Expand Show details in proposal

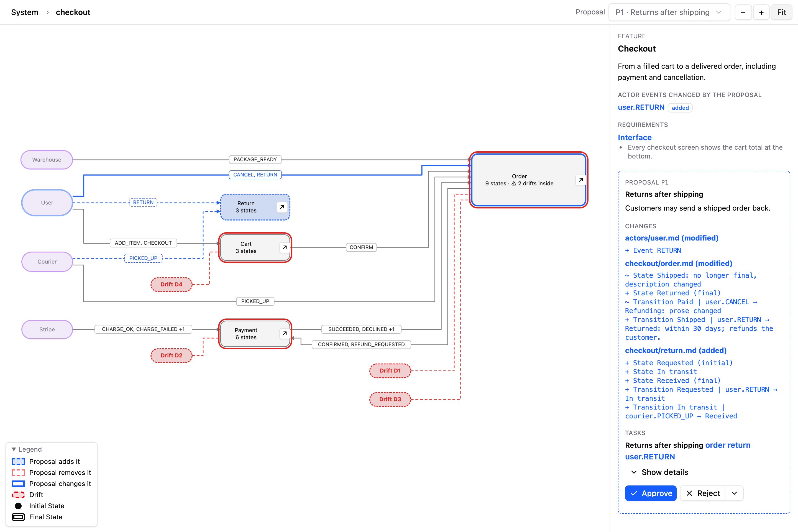[659, 472]
